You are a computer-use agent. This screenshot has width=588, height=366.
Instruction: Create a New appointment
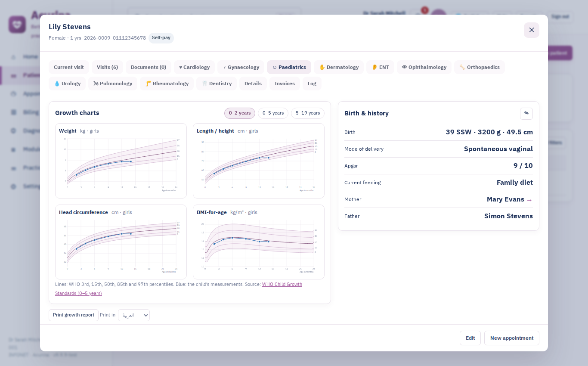point(512,338)
